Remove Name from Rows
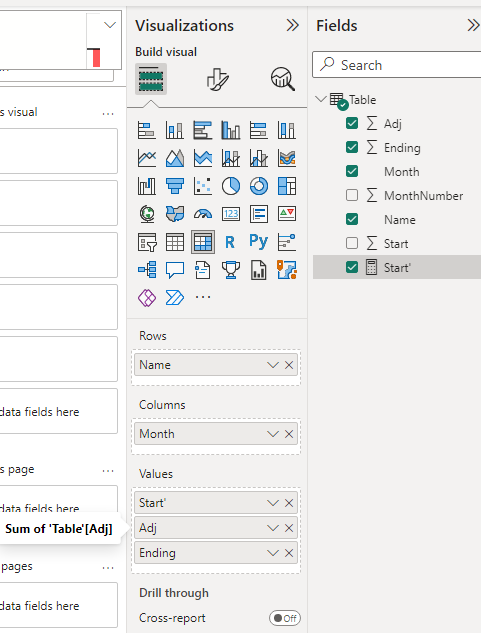 (289, 365)
